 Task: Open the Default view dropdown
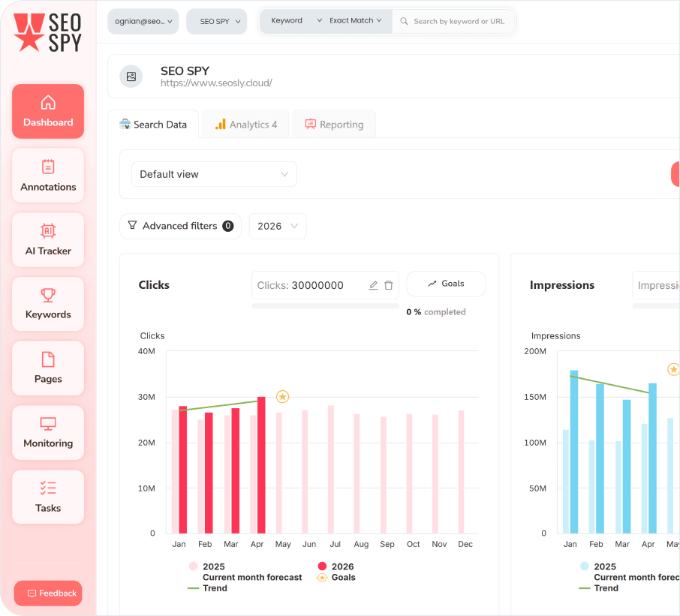(x=214, y=174)
